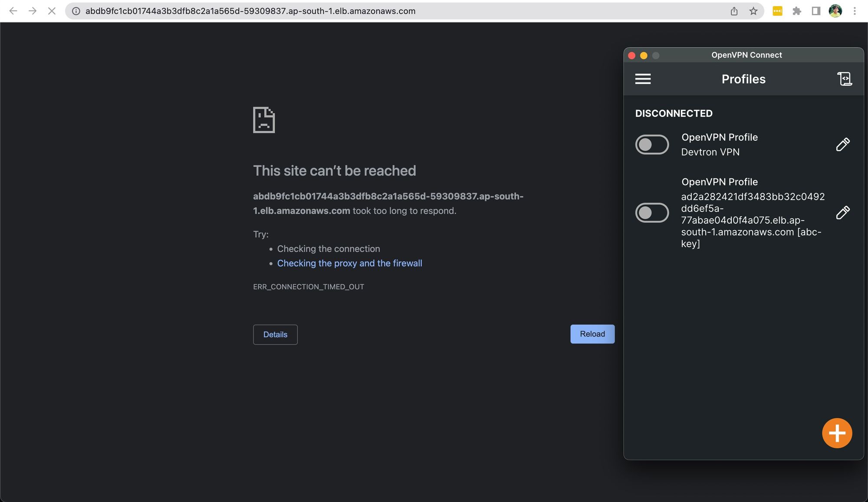This screenshot has width=868, height=502.
Task: Toggle the second OpenVPN profile switch
Action: [652, 212]
